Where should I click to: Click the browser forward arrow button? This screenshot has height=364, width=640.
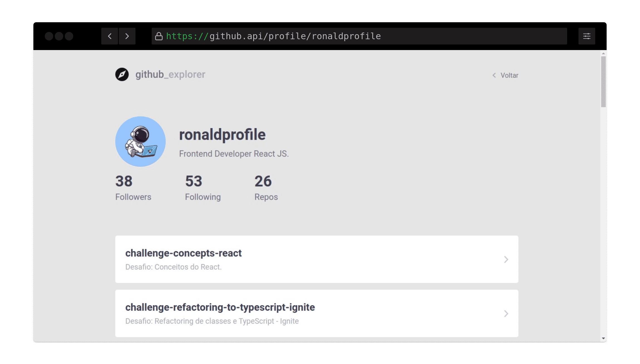(x=127, y=36)
